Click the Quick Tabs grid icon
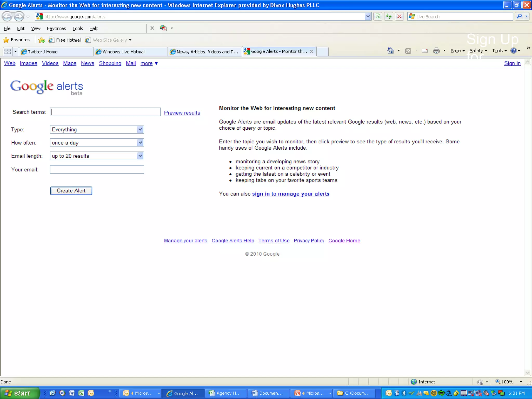 coord(8,51)
